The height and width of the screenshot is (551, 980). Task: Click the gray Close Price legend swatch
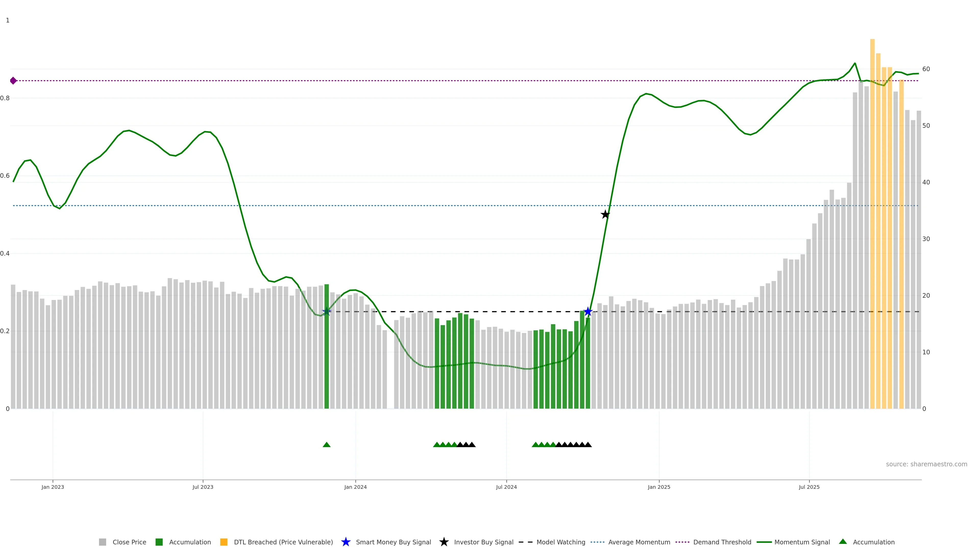point(102,542)
